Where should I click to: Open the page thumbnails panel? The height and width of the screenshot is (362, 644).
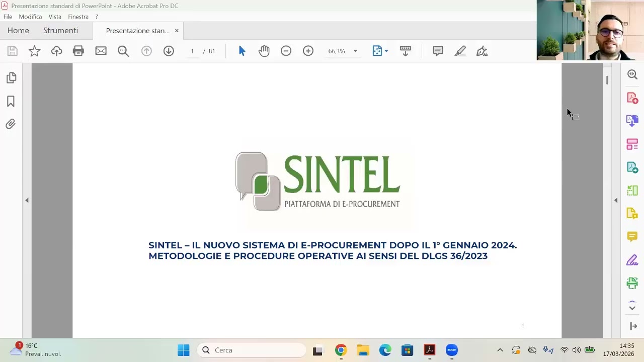[11, 78]
